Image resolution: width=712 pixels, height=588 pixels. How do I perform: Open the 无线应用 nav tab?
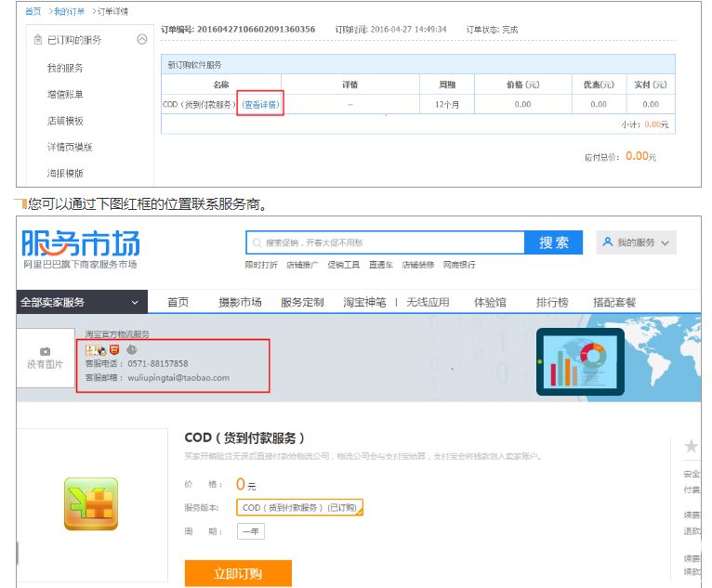(x=428, y=302)
